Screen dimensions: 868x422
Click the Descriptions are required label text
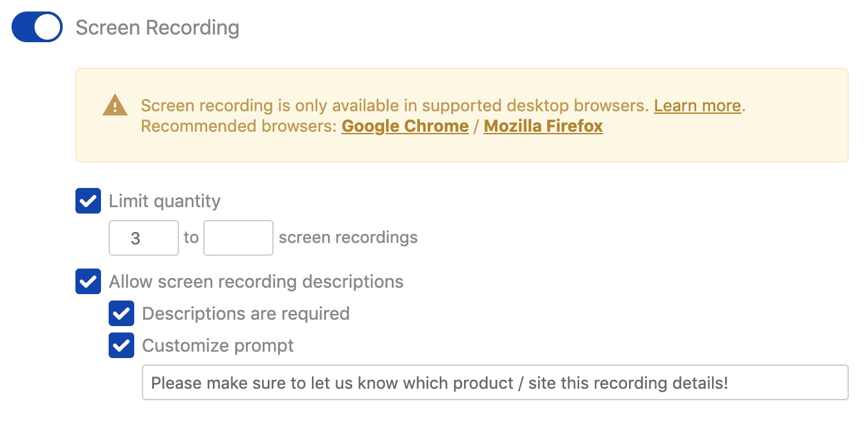245,313
